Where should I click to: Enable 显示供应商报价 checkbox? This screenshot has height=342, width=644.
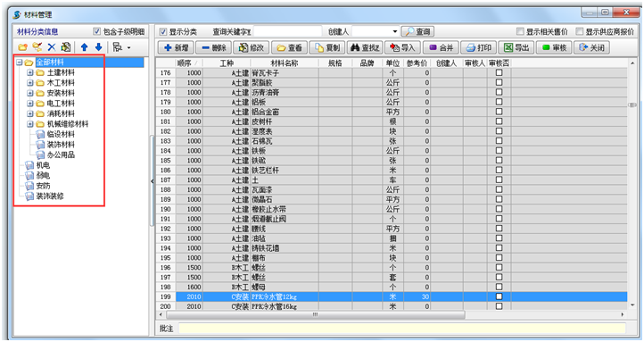point(580,31)
